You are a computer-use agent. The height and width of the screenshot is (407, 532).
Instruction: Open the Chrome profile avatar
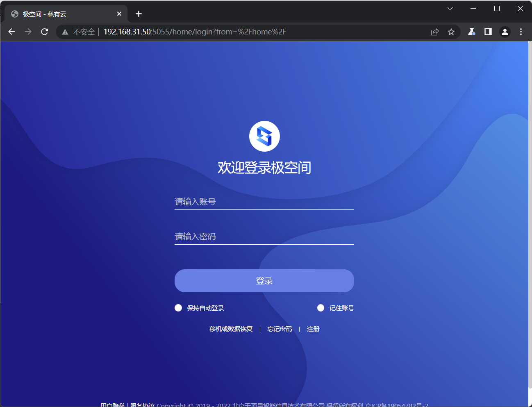505,32
